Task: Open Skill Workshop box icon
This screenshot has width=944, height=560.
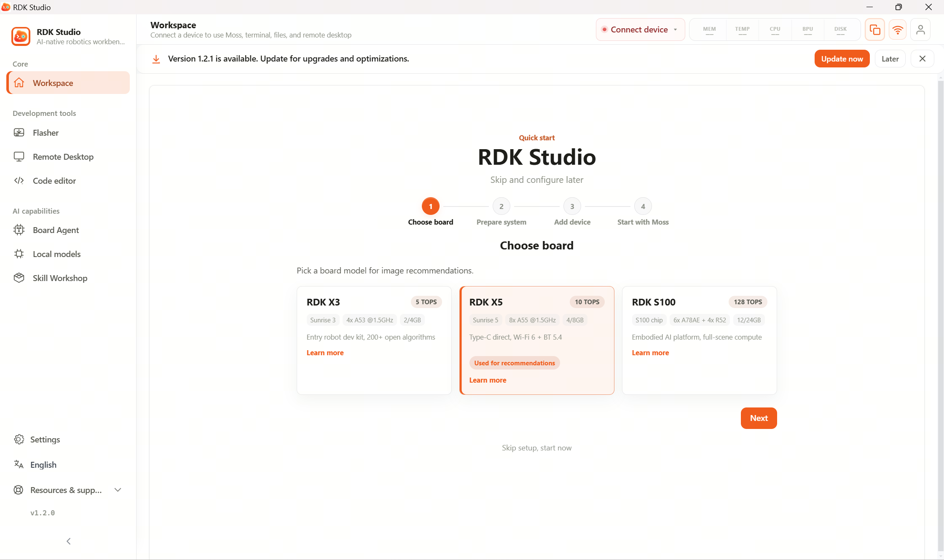Action: (x=19, y=278)
